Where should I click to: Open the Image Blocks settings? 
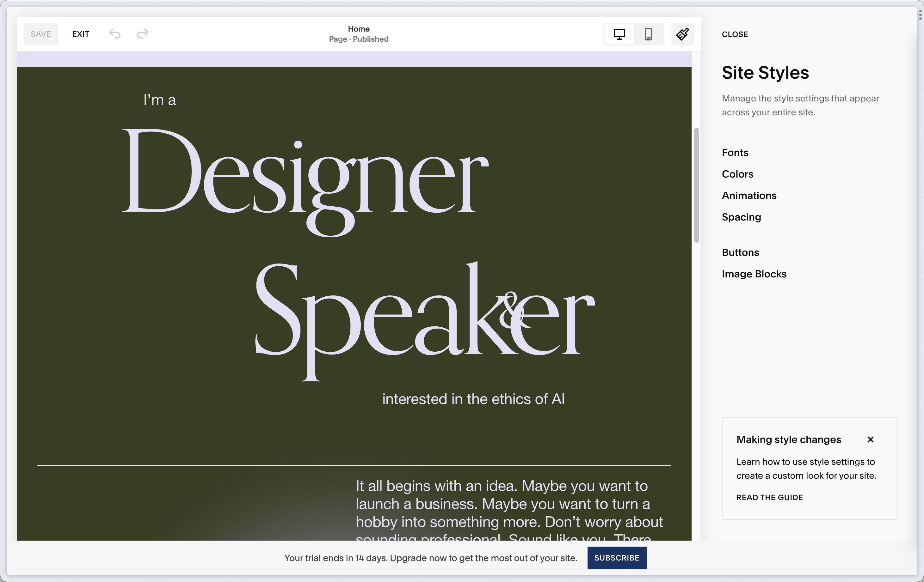pyautogui.click(x=754, y=274)
